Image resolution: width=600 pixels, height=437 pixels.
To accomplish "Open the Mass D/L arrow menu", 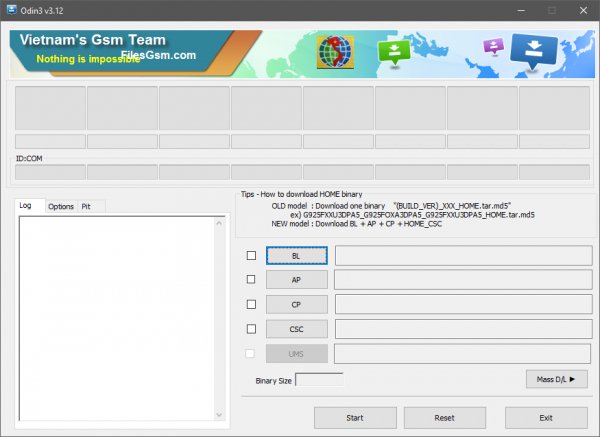I will [557, 379].
